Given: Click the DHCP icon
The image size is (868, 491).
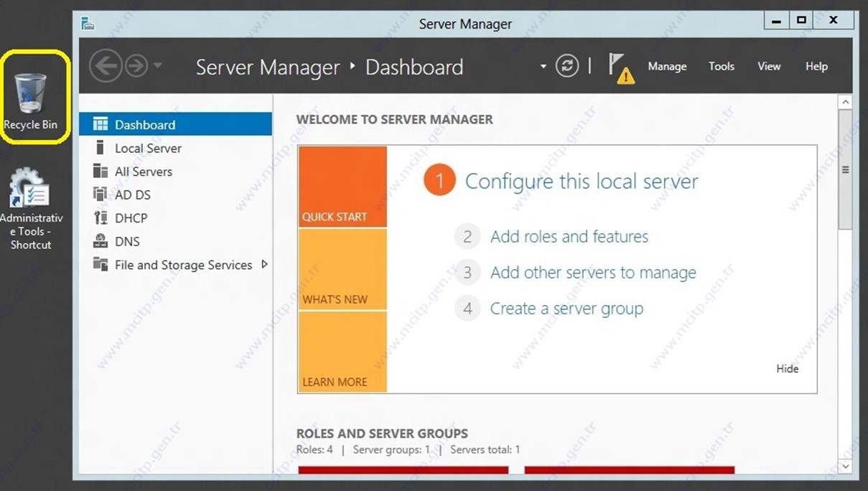Looking at the screenshot, I should pyautogui.click(x=101, y=218).
